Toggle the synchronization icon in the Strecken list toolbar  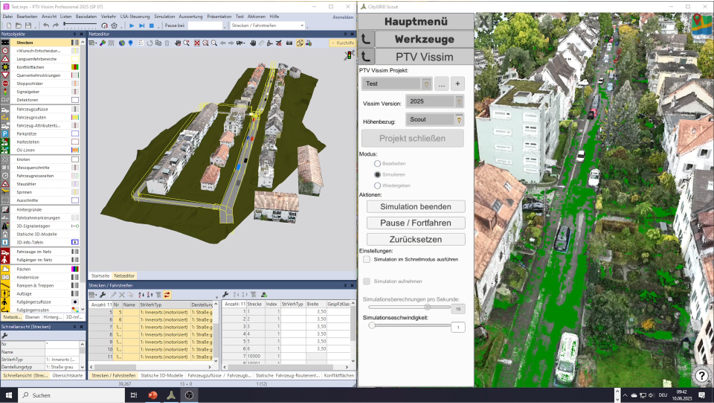tap(167, 295)
